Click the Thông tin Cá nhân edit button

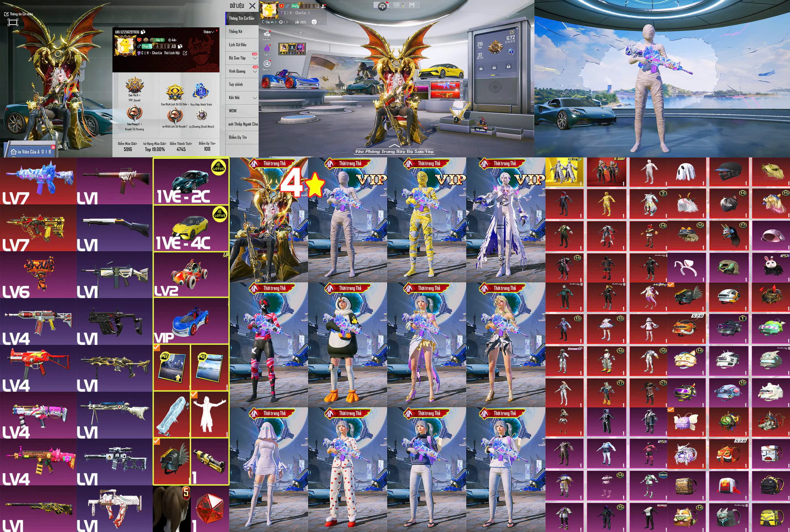click(x=19, y=14)
